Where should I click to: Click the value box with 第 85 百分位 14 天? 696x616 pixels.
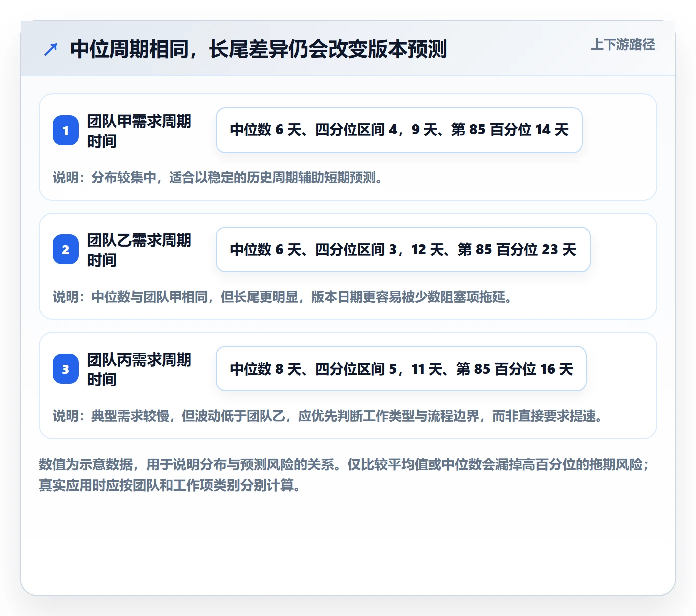click(399, 130)
